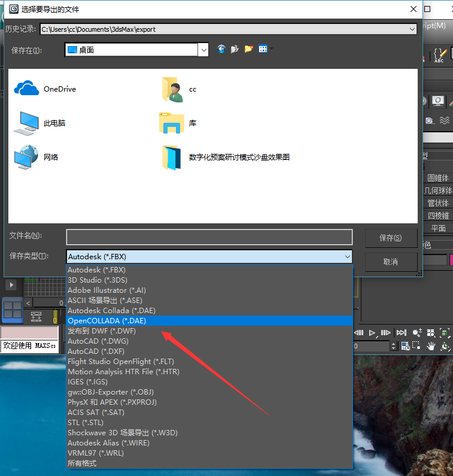Image resolution: width=453 pixels, height=476 pixels.
Task: Choose Autodesk (*.FBX) from the list
Action: coord(209,270)
